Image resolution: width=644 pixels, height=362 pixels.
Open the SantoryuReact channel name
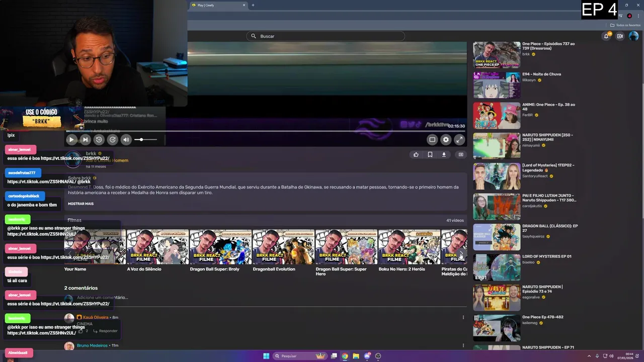point(535,176)
